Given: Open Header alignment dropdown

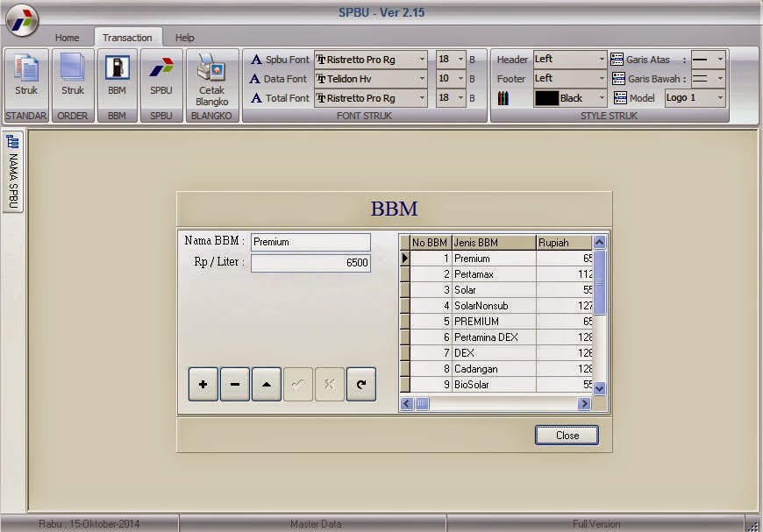Looking at the screenshot, I should (602, 60).
